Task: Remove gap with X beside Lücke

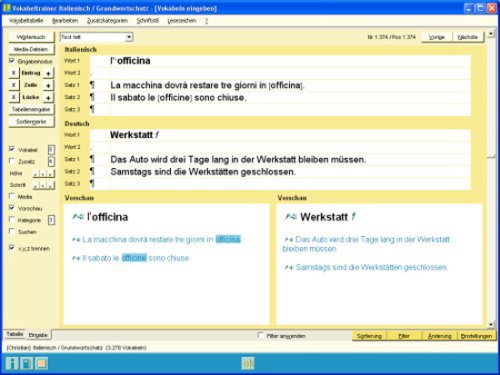Action: [14, 97]
